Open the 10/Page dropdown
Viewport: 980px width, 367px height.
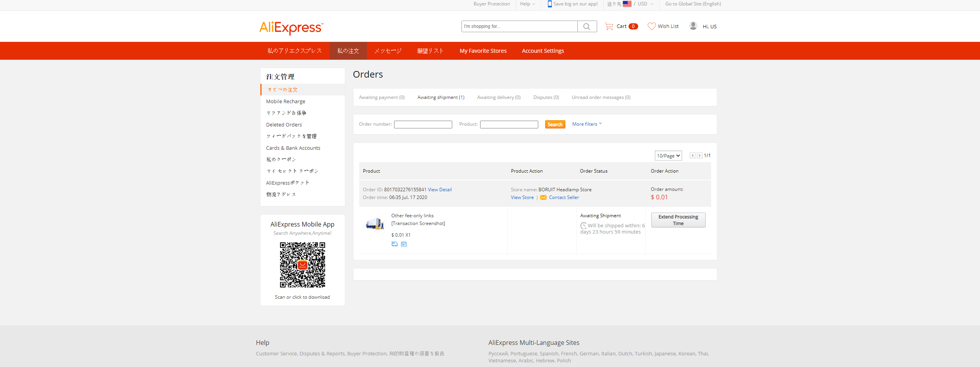click(668, 156)
